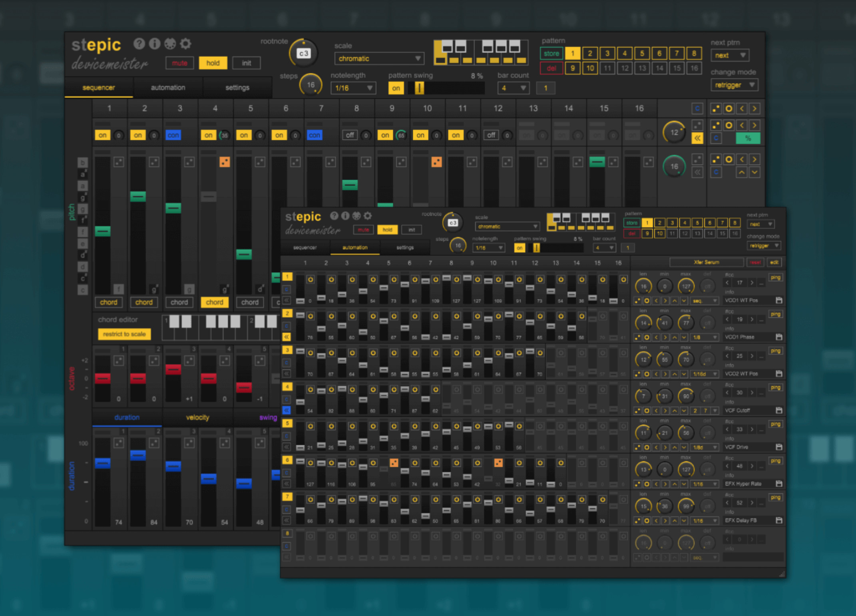Adjust pattern swing slider in back window
This screenshot has height=616, width=856.
point(446,88)
